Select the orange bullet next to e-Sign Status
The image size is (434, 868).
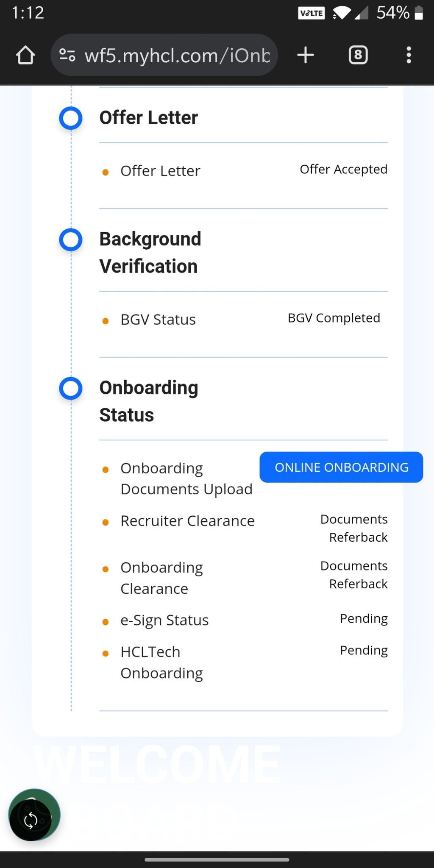[105, 621]
